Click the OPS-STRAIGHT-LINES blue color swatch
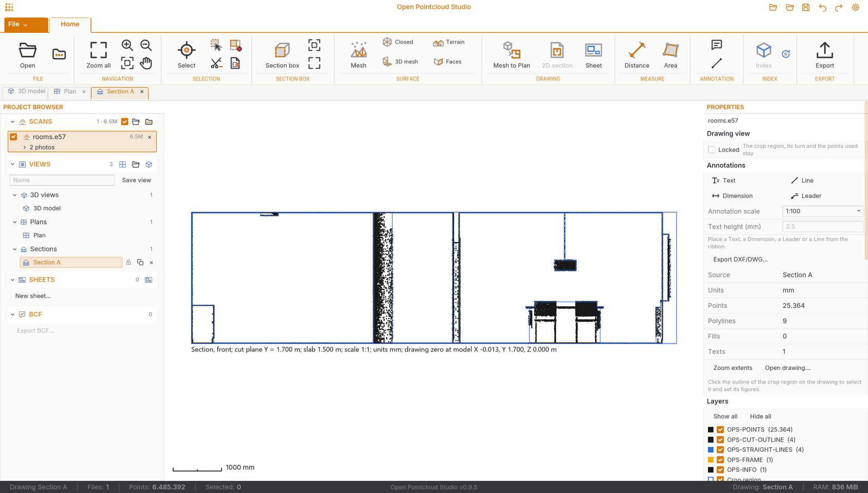Screen dimensions: 868x493 (710, 450)
